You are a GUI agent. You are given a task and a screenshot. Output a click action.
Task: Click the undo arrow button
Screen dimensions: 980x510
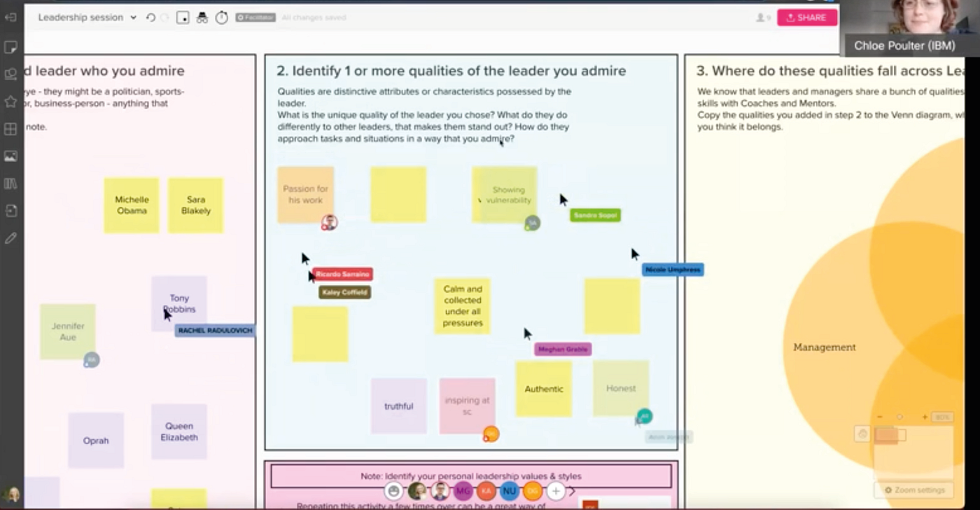tap(150, 17)
